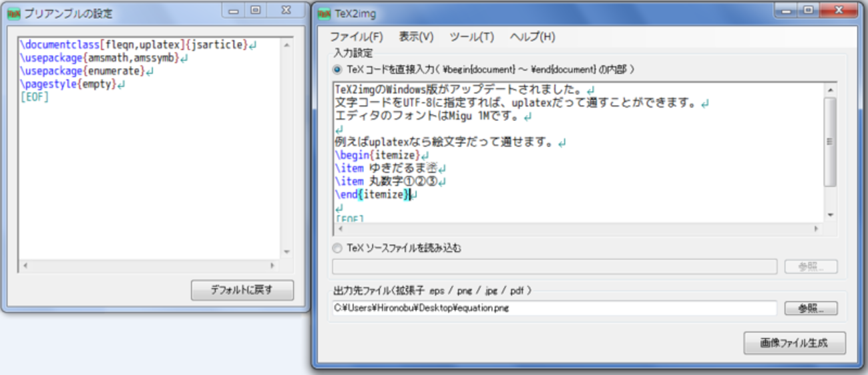Maximize the プリアンブルの設定 window
Image resolution: width=868 pixels, height=375 pixels.
tap(255, 10)
